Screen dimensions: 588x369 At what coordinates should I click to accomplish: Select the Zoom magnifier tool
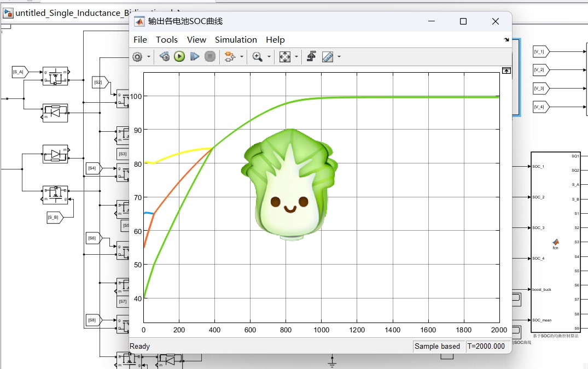pos(257,57)
